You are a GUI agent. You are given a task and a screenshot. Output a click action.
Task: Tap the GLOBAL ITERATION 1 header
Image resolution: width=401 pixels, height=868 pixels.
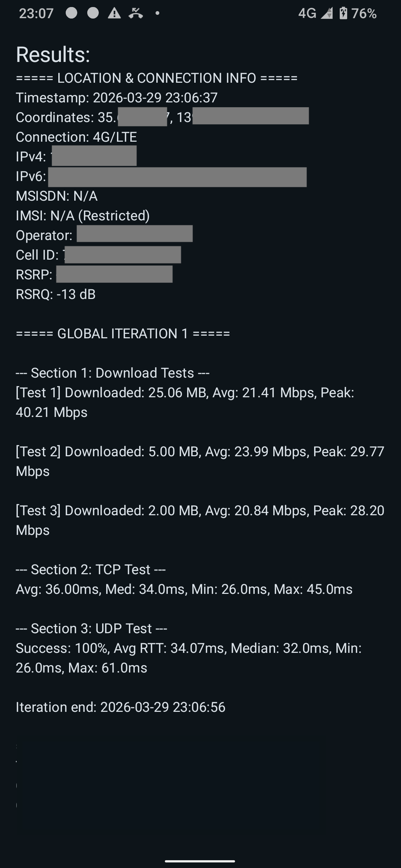click(123, 333)
